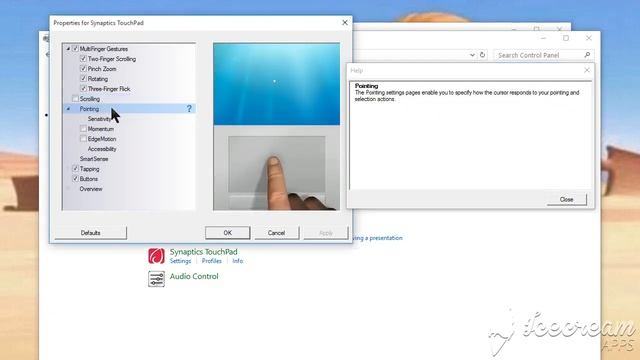The height and width of the screenshot is (360, 640).
Task: Uncheck the Pinch Zoom checkbox
Action: 83,69
